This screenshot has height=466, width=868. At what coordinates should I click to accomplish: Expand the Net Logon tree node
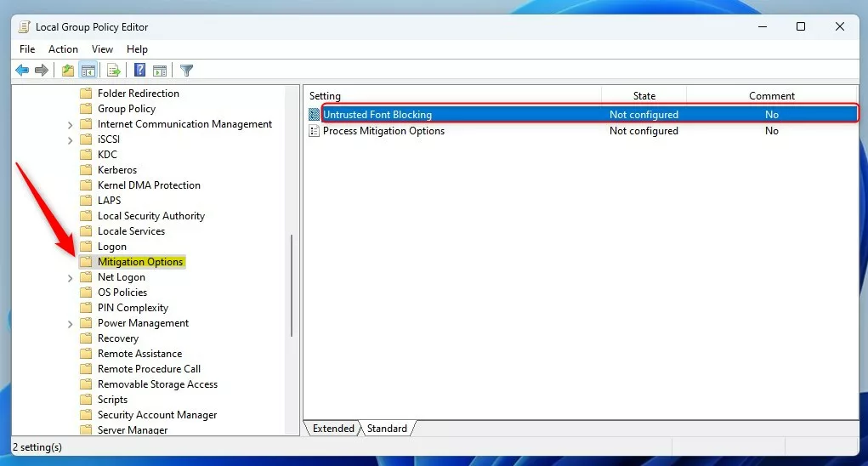coord(70,278)
